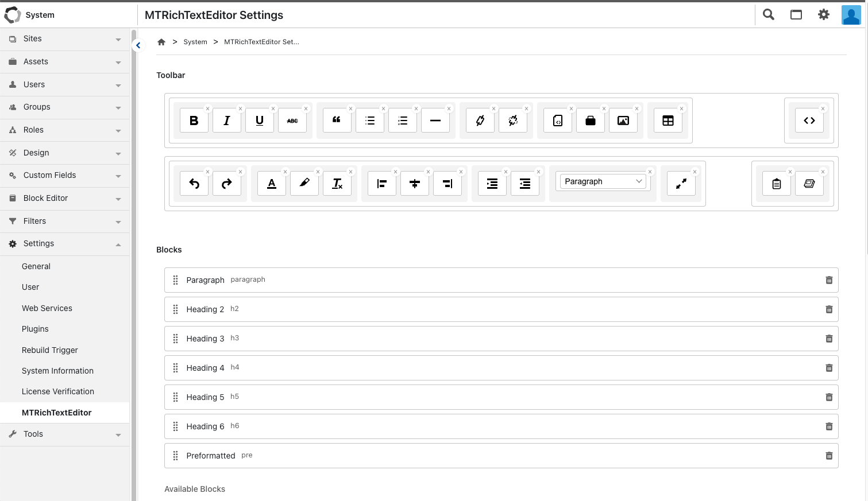Click the System breadcrumb link
The image size is (868, 501).
(x=195, y=42)
